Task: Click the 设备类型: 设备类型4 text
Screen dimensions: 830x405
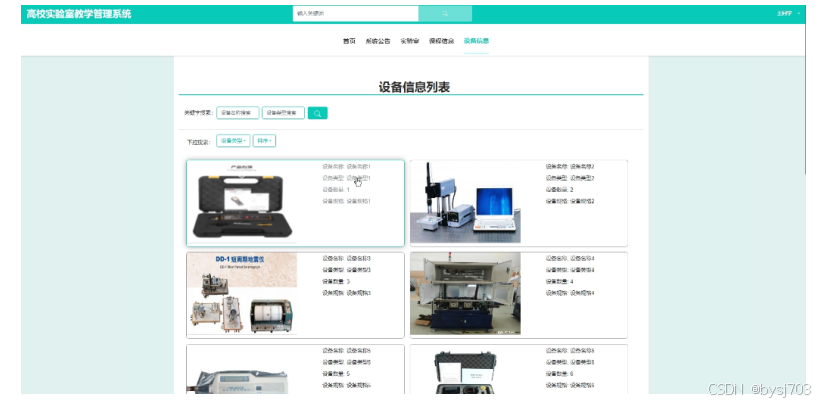Action: (x=570, y=270)
